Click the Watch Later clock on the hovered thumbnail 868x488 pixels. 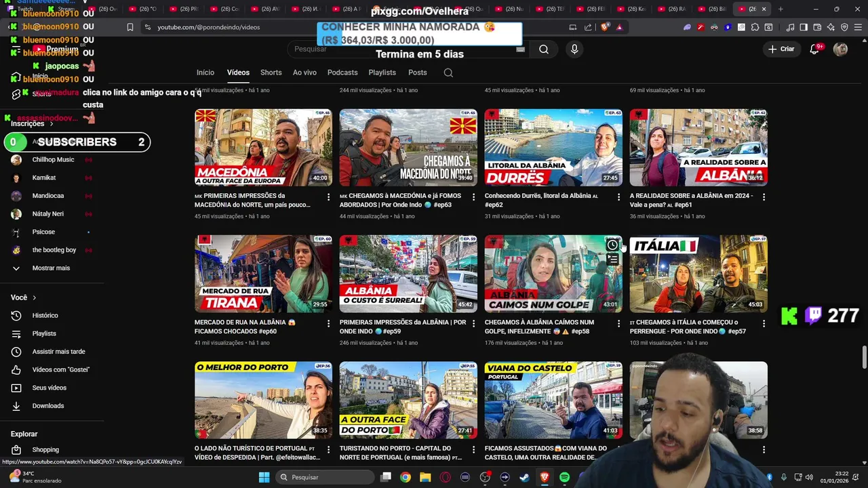(612, 245)
